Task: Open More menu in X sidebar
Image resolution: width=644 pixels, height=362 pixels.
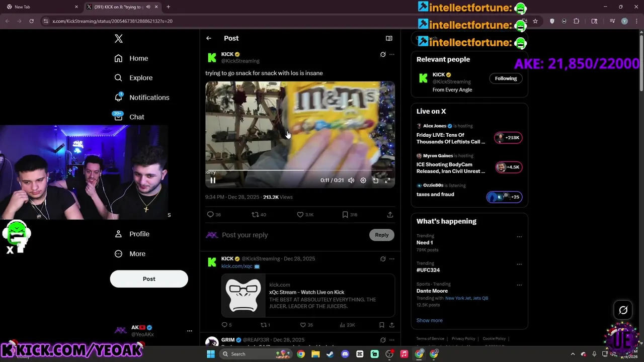Action: tap(130, 254)
